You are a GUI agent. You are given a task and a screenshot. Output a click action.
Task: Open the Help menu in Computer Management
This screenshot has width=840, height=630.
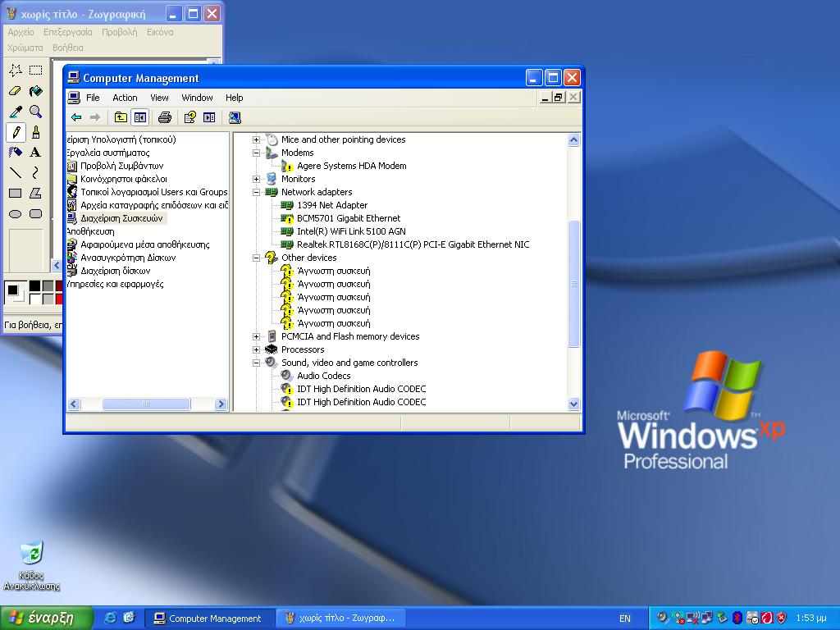[x=234, y=98]
